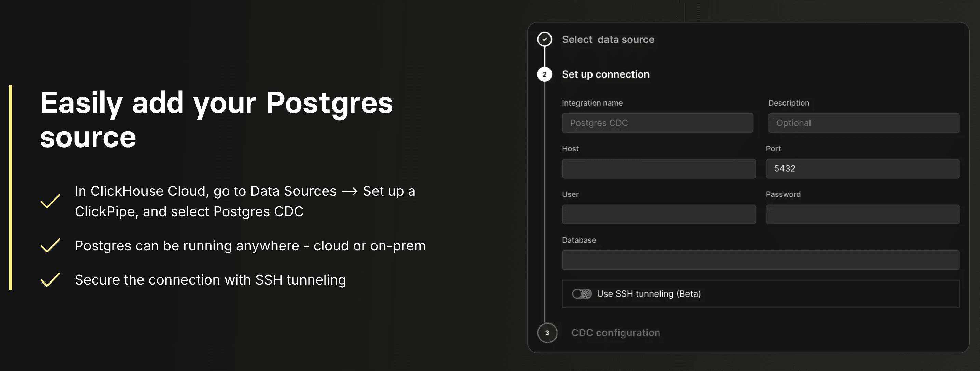Click the Password input field
The width and height of the screenshot is (980, 371).
(x=862, y=214)
